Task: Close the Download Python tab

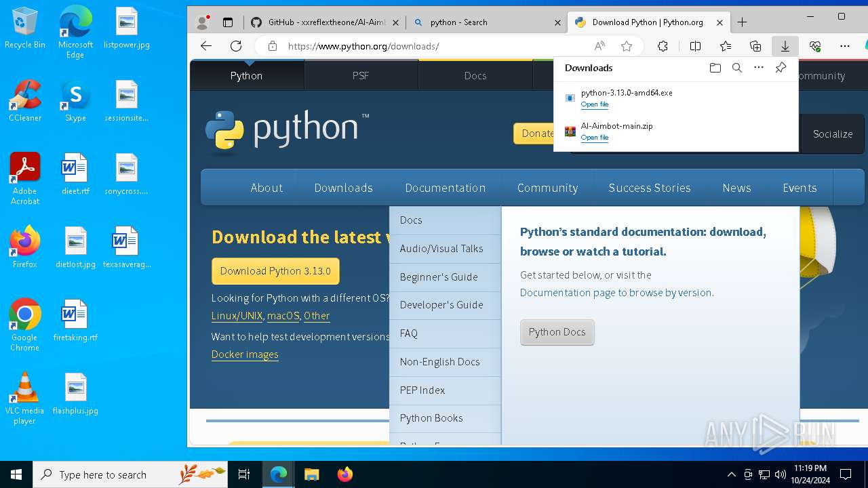Action: pyautogui.click(x=719, y=22)
